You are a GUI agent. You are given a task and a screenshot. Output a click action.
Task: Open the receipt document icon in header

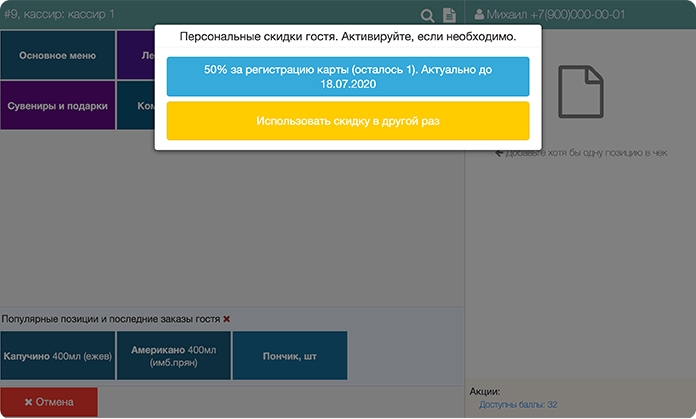[x=450, y=15]
